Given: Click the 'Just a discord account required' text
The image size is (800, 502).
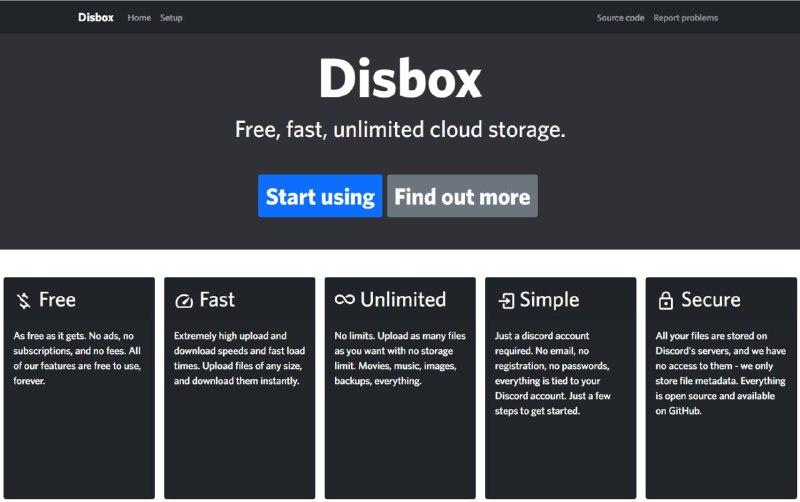Looking at the screenshot, I should 553,373.
